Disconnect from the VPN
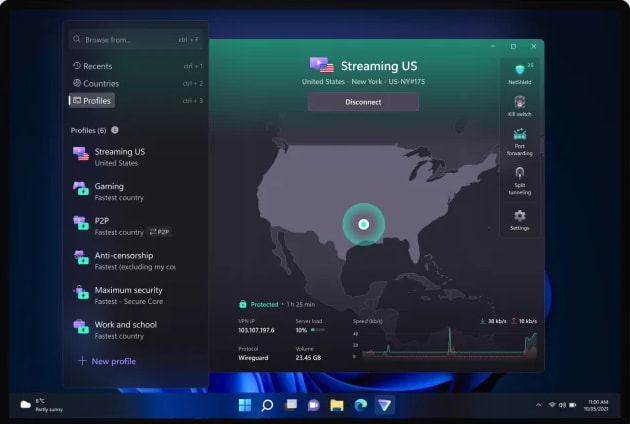 point(363,102)
